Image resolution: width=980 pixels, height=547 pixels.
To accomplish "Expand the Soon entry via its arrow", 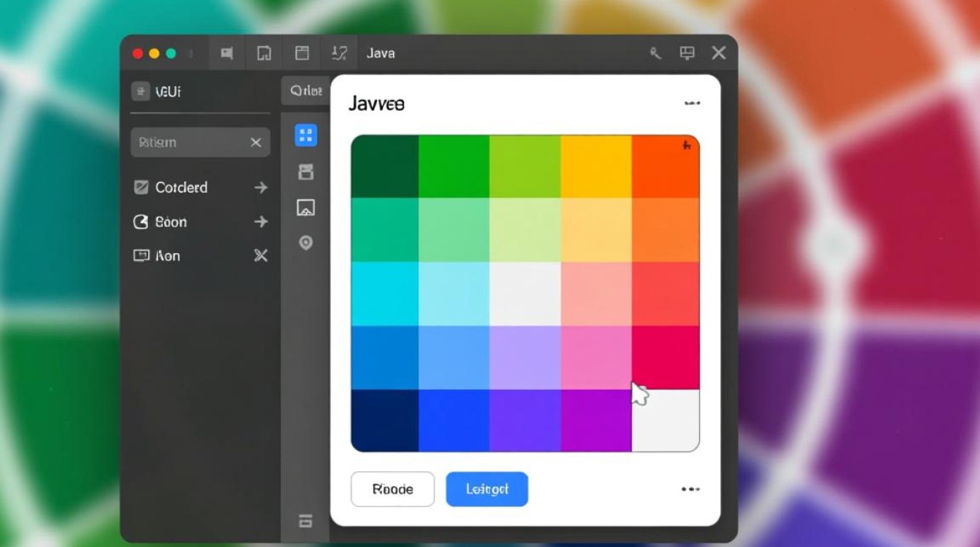I will [x=260, y=222].
